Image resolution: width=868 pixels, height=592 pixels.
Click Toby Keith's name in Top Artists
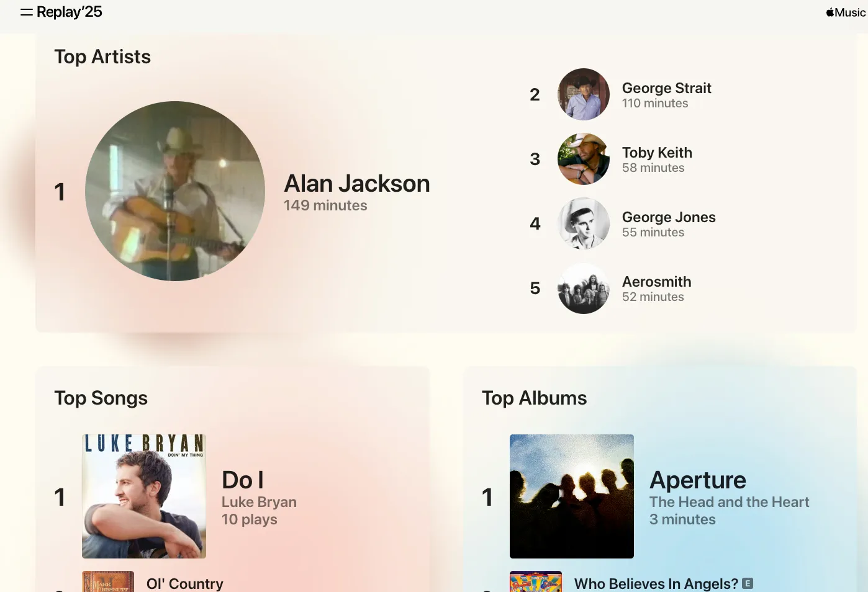(657, 152)
